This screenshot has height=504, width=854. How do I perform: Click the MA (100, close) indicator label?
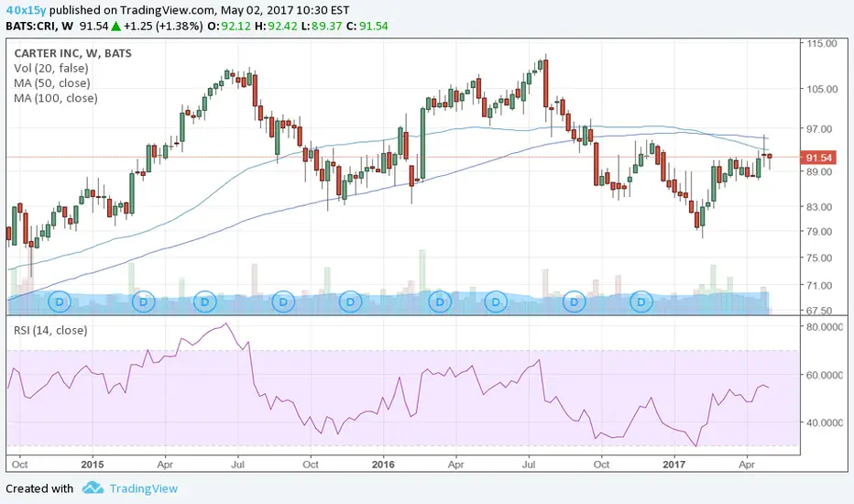(56, 98)
